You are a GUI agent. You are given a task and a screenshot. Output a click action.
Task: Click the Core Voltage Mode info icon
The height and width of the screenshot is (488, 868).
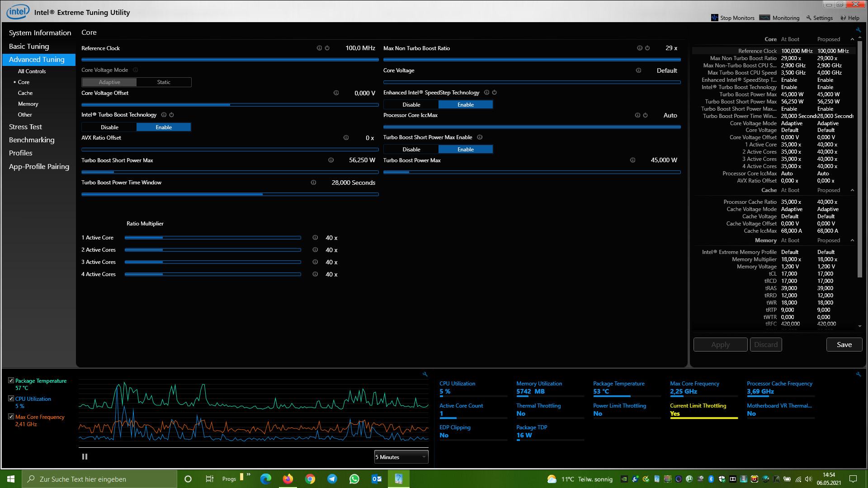pyautogui.click(x=135, y=70)
